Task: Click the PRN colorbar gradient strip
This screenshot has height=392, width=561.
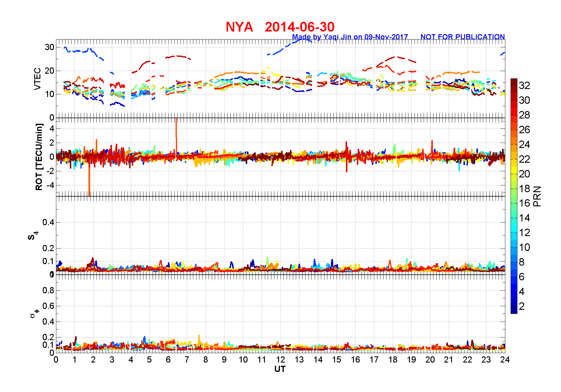Action: (514, 196)
